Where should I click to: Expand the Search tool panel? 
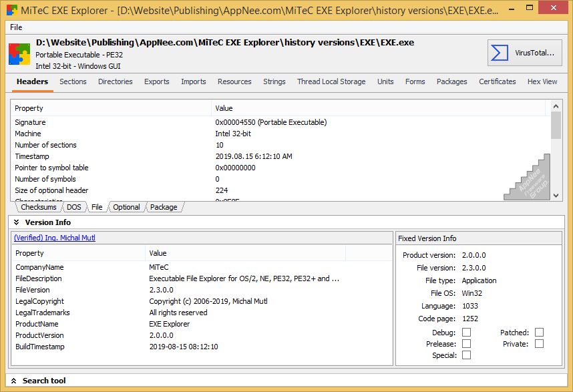[x=14, y=381]
